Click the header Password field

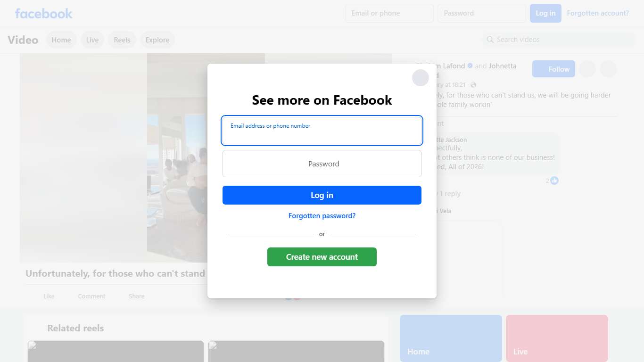click(482, 13)
